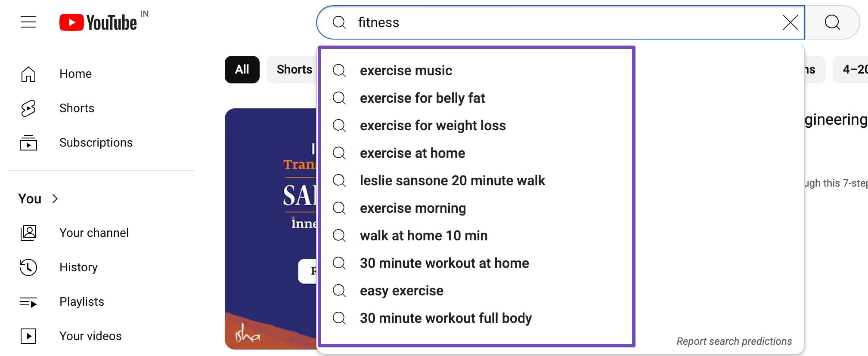Pick the suggestion "leslie sansone 20 minute walk"
Viewport: 868px width, 356px height.
click(x=452, y=181)
